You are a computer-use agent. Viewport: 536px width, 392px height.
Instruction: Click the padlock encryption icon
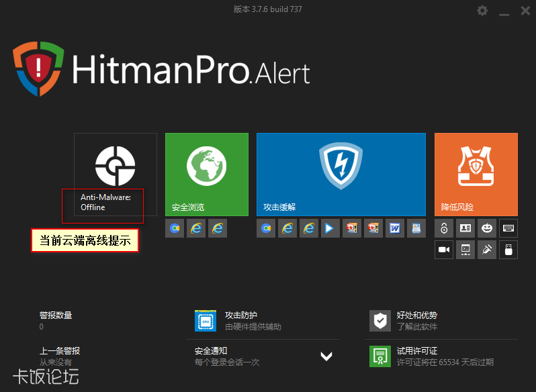click(x=444, y=228)
